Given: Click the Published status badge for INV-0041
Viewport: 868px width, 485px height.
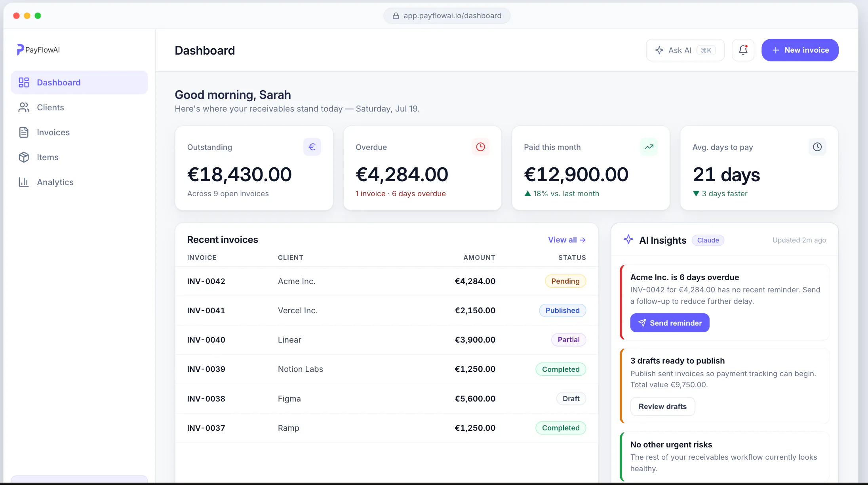Looking at the screenshot, I should click(562, 311).
